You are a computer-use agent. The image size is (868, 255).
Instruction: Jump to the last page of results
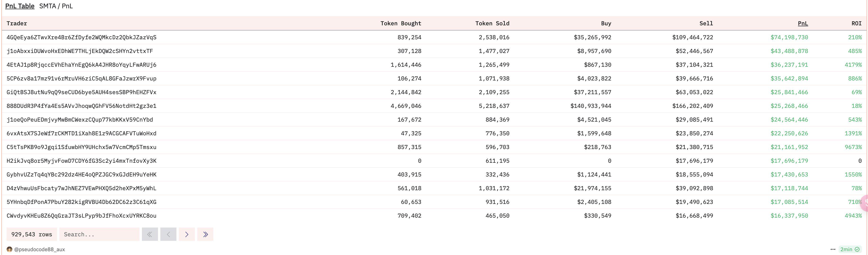click(x=205, y=234)
